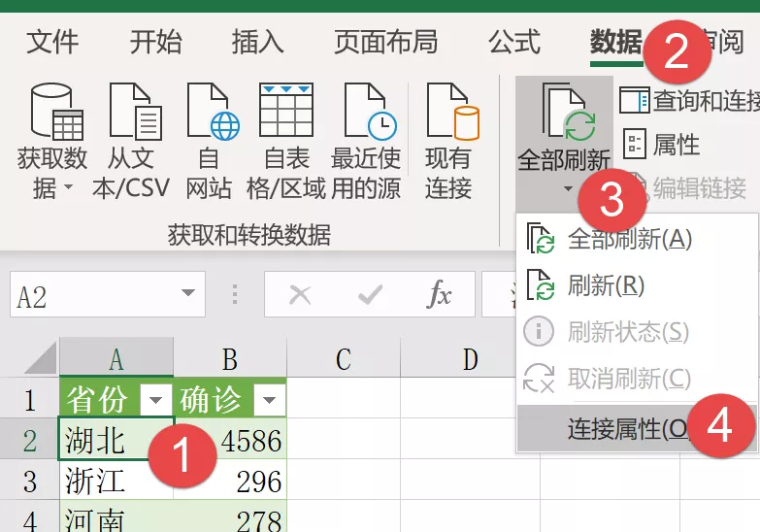
Task: Click the formula bar confirm checkmark
Action: pyautogui.click(x=371, y=294)
